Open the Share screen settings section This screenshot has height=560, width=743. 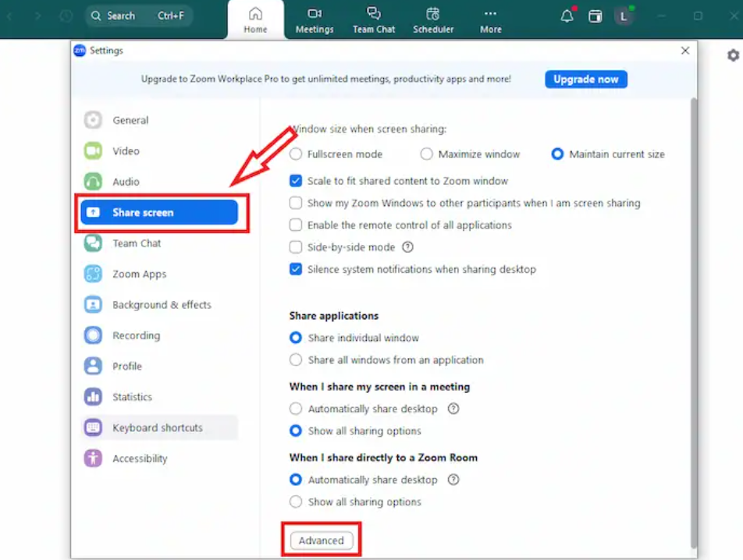click(x=159, y=213)
